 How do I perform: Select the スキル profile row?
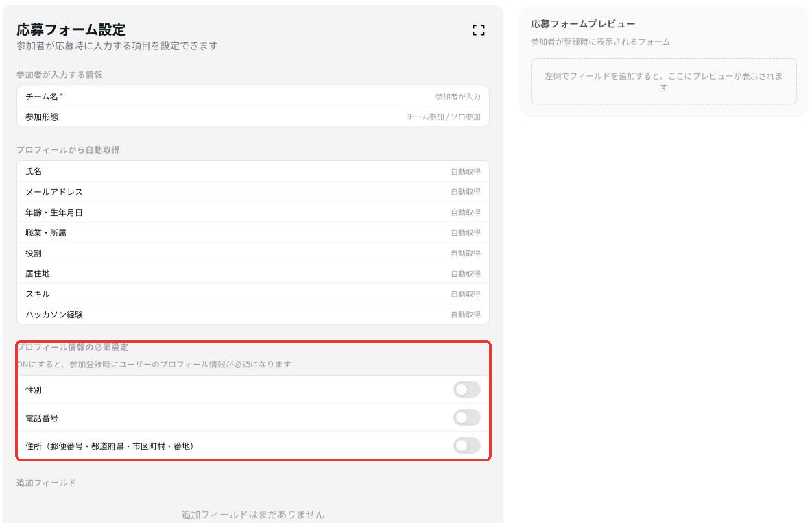click(x=252, y=294)
